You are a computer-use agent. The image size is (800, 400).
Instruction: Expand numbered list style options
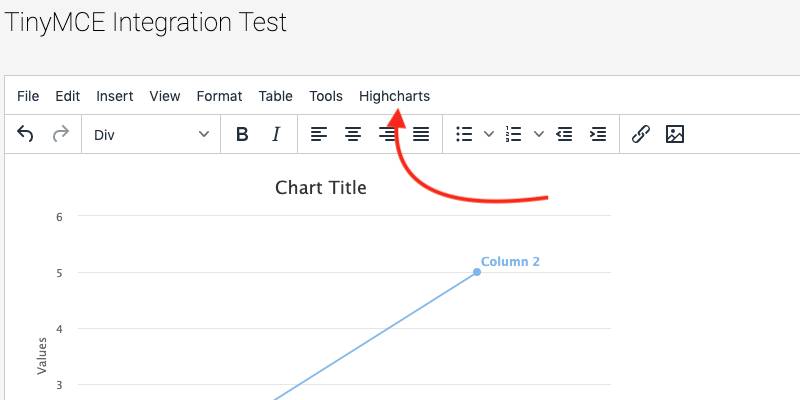pos(538,134)
